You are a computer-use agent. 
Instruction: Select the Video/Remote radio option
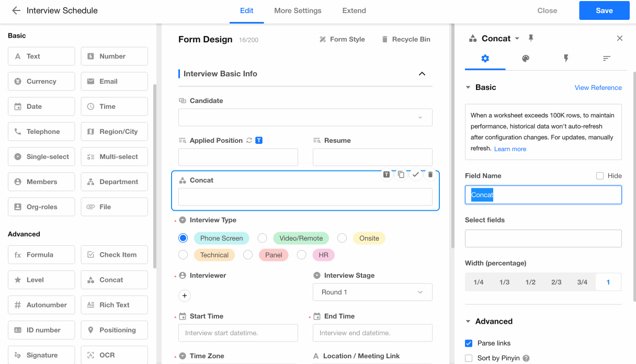tap(263, 238)
